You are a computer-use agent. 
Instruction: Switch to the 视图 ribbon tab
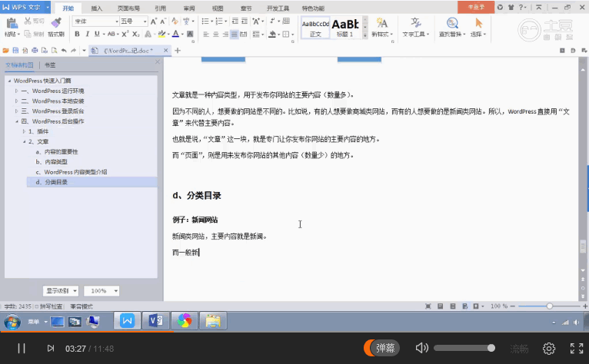coord(218,8)
